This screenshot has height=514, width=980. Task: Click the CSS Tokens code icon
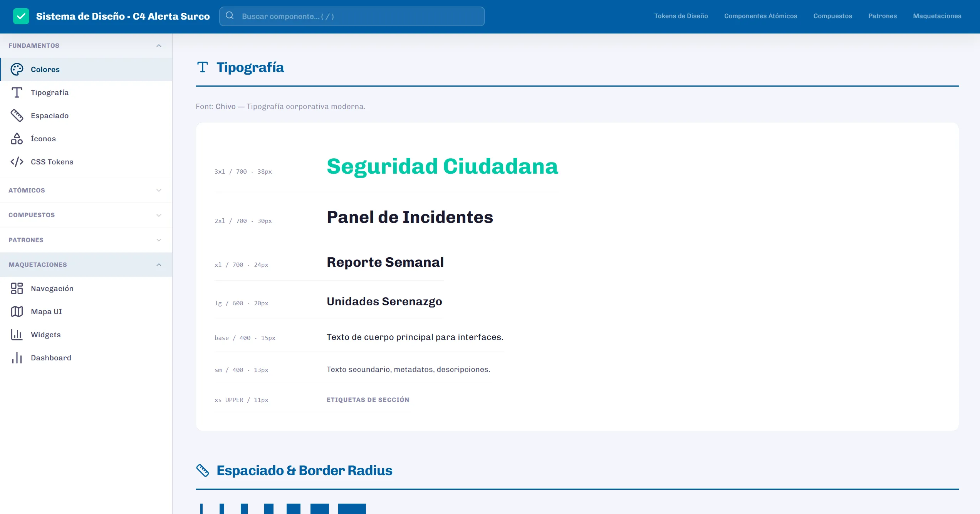[x=17, y=162]
